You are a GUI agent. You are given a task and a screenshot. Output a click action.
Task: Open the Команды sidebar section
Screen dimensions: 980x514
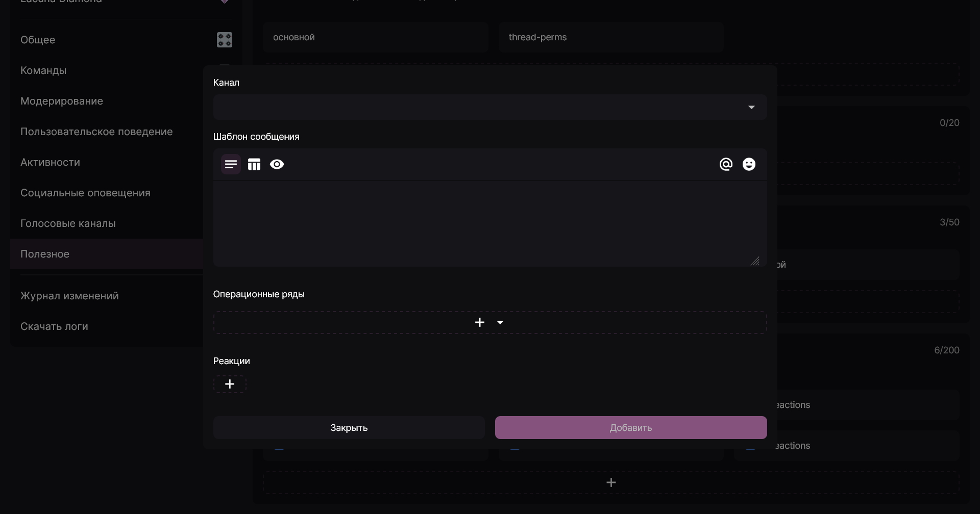[43, 70]
